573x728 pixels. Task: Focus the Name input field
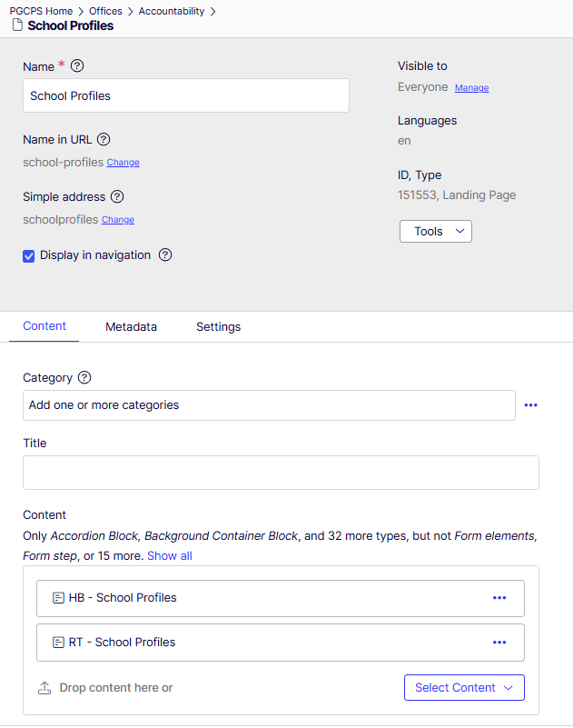[x=186, y=95]
